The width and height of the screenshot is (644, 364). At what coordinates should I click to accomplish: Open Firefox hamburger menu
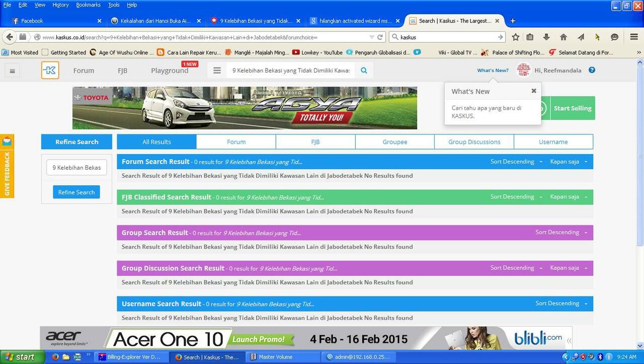(x=634, y=37)
